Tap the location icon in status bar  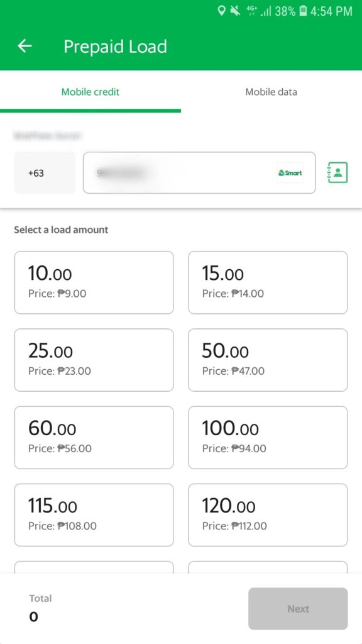point(221,11)
